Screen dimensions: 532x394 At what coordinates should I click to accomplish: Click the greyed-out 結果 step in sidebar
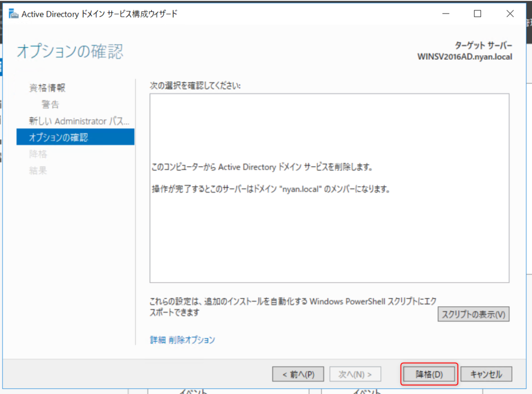pos(38,170)
